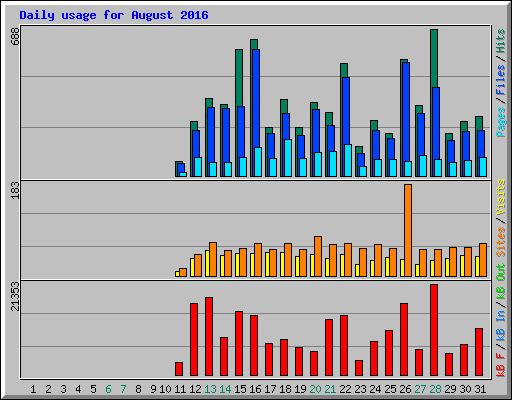Screen dimensions: 512x400
Task: Click the small red kB bar on day 11
Action: click(179, 369)
